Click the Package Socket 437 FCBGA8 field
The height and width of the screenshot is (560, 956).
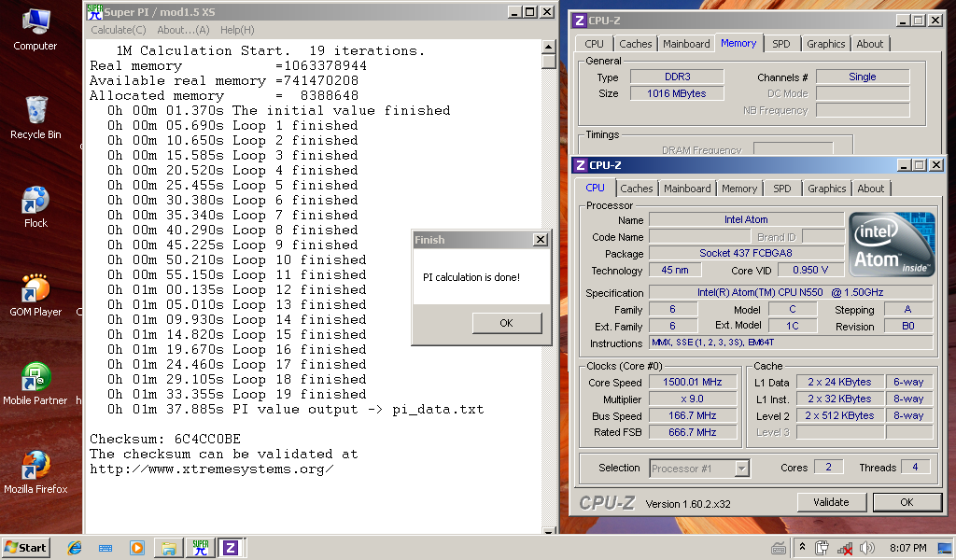point(746,253)
